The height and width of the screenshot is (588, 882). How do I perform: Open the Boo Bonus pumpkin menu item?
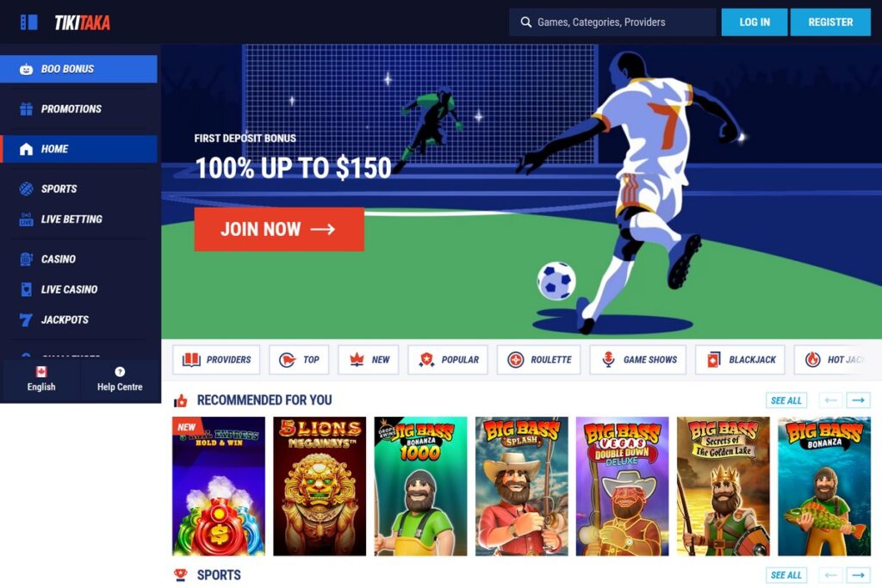pos(78,69)
